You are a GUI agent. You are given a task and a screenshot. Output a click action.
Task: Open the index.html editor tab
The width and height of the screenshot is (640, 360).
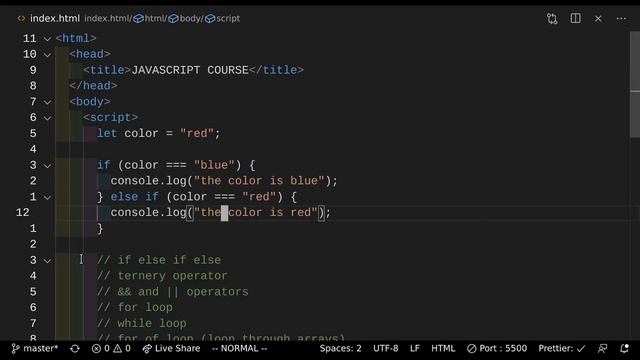pos(55,18)
